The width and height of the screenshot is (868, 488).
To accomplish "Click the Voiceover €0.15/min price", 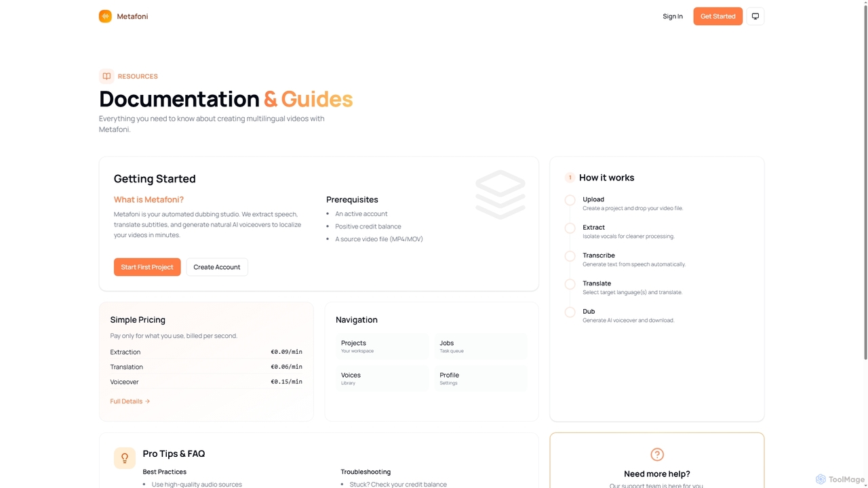I will [286, 382].
